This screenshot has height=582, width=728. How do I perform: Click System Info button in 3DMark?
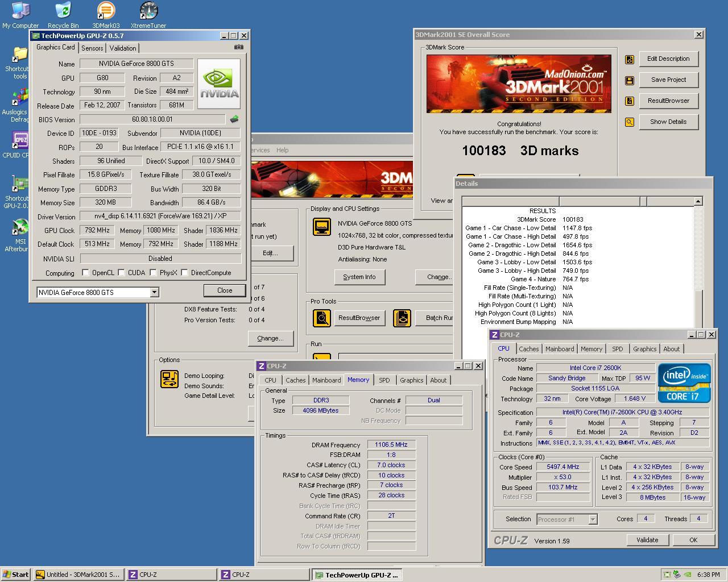[x=359, y=277]
